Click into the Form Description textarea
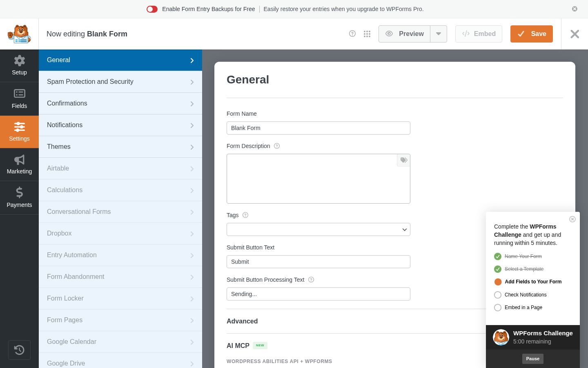The height and width of the screenshot is (368, 588). point(318,179)
